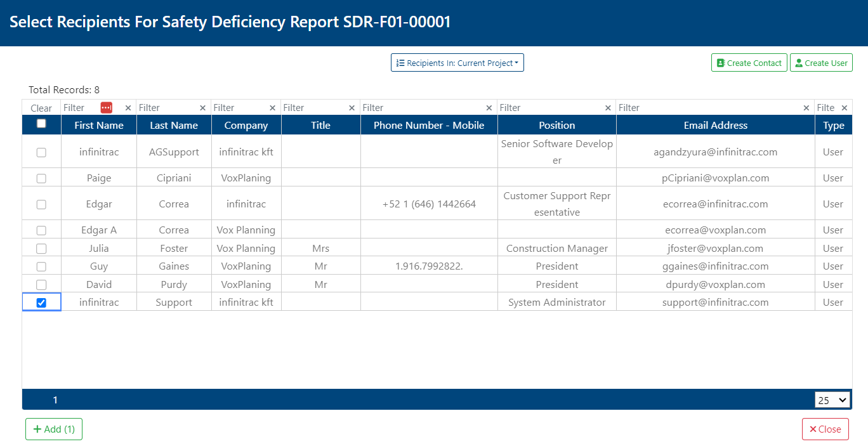Image resolution: width=868 pixels, height=444 pixels.
Task: Sort by the Position column header
Action: click(x=557, y=126)
